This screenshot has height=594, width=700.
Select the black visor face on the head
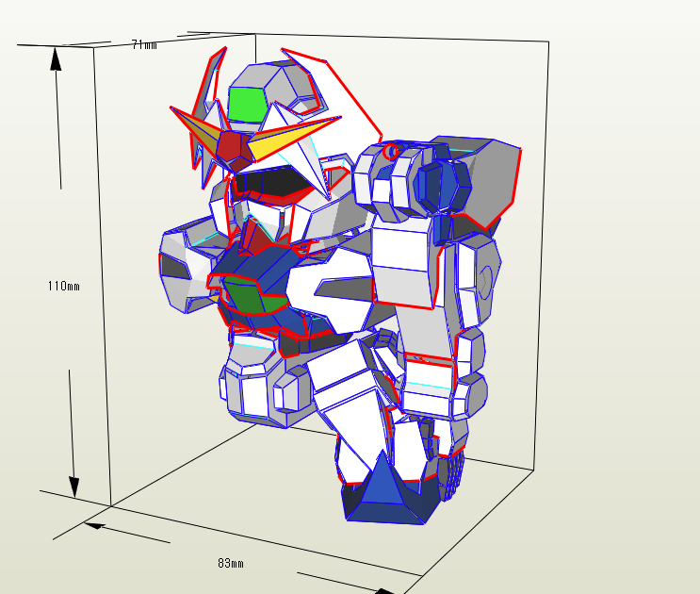[272, 181]
